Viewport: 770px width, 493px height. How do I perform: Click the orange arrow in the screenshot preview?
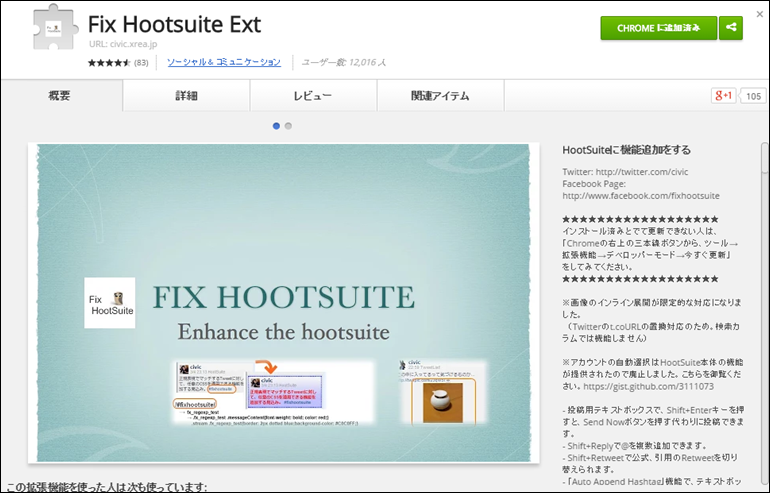coord(267,366)
